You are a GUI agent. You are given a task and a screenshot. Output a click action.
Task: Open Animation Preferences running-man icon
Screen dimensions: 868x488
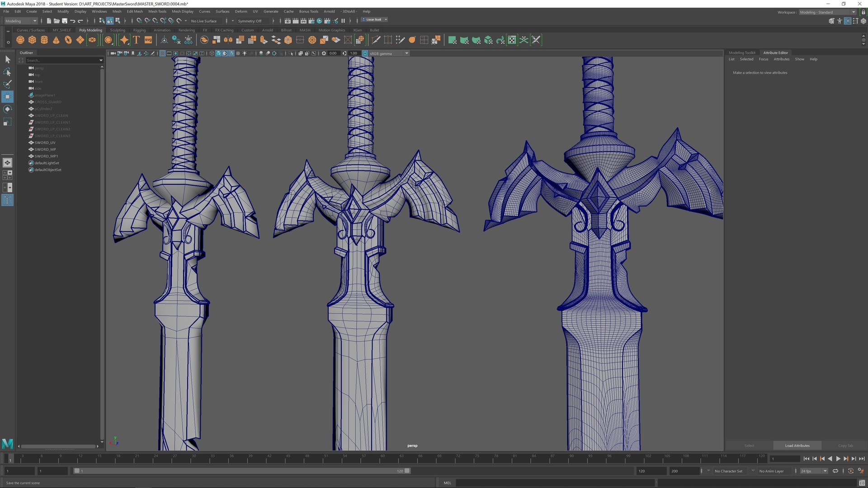point(861,471)
